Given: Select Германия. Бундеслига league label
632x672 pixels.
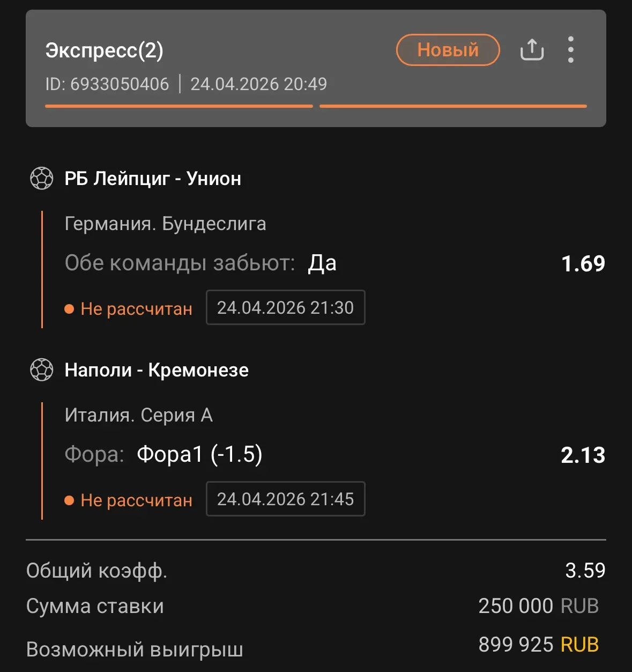Looking at the screenshot, I should point(165,224).
